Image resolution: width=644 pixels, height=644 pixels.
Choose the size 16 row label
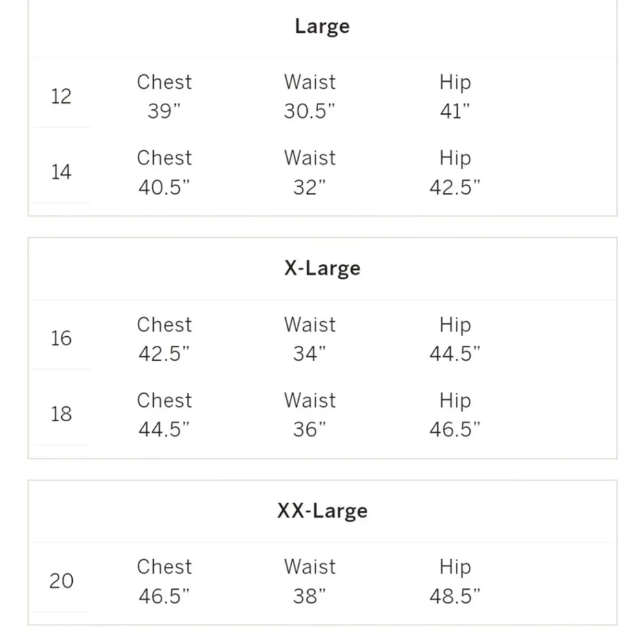tap(61, 338)
